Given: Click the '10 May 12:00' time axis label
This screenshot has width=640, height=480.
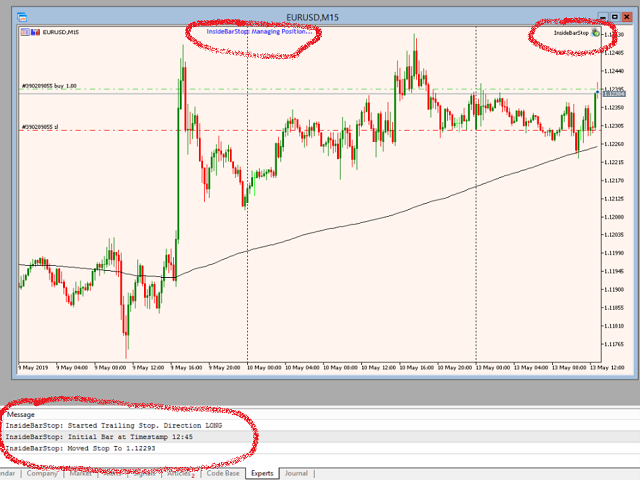Looking at the screenshot, I should coord(378,367).
